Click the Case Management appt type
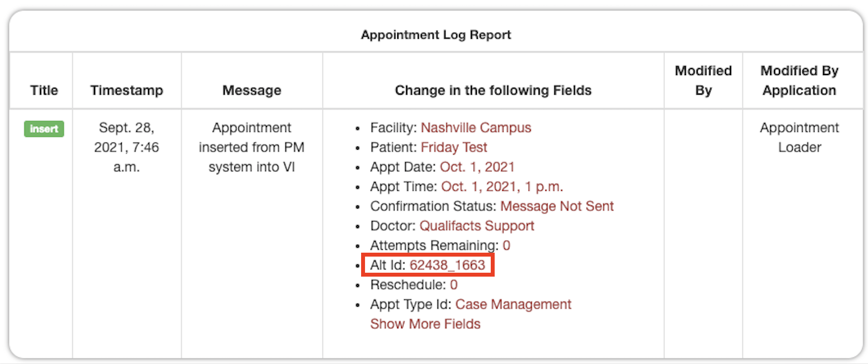Viewport: 868px width, 364px height. pyautogui.click(x=513, y=304)
